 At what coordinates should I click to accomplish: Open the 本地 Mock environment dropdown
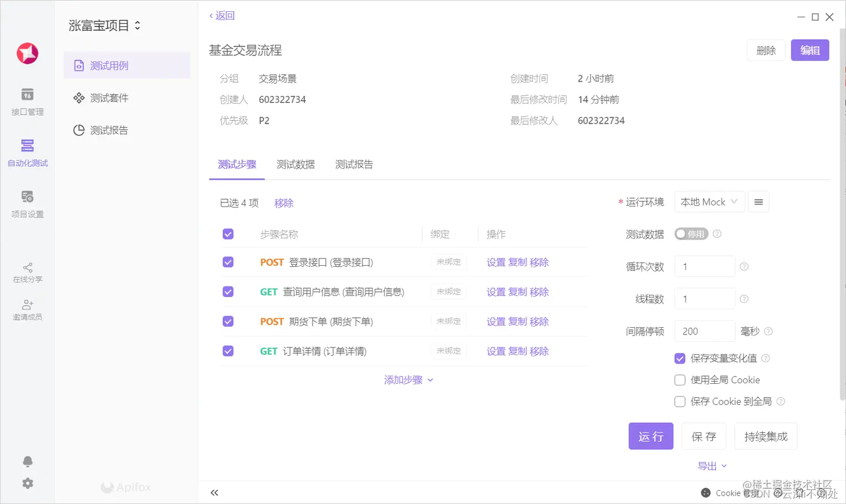tap(709, 202)
